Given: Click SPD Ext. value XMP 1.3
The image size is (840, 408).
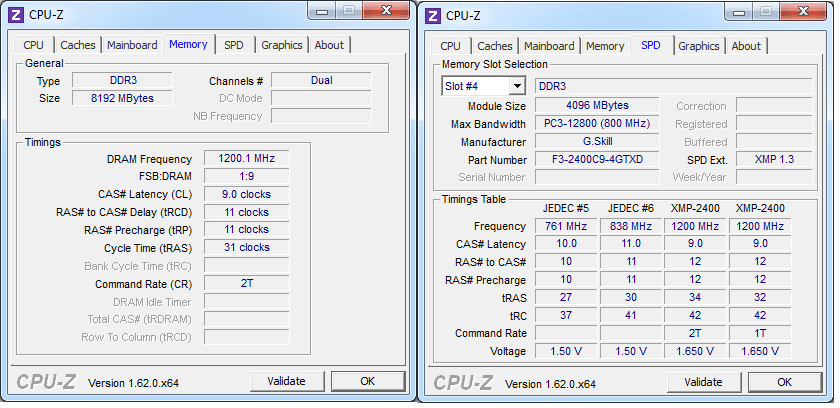Looking at the screenshot, I should (x=774, y=160).
